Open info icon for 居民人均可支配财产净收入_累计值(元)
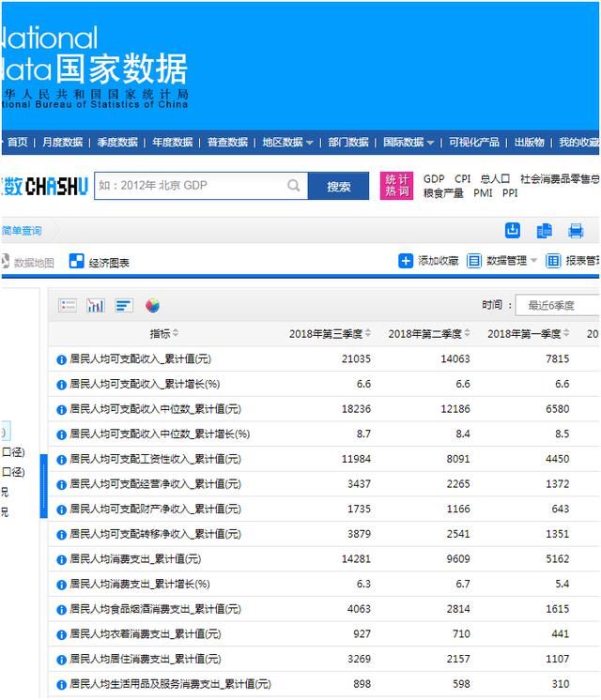The width and height of the screenshot is (601, 700). click(x=61, y=510)
